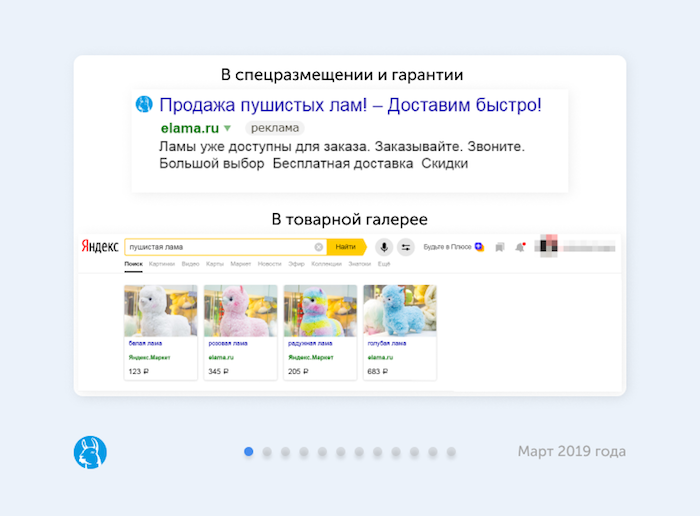Click the Март 2019 года date text
Image resolution: width=700 pixels, height=516 pixels.
click(572, 451)
